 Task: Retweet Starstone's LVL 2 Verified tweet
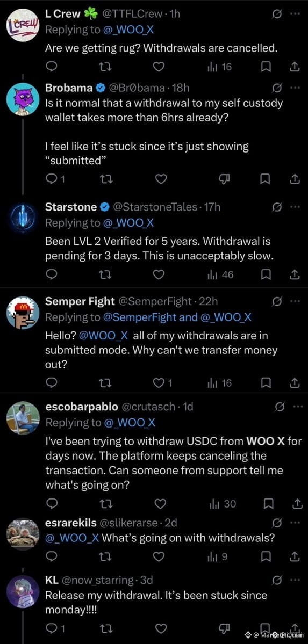105,275
